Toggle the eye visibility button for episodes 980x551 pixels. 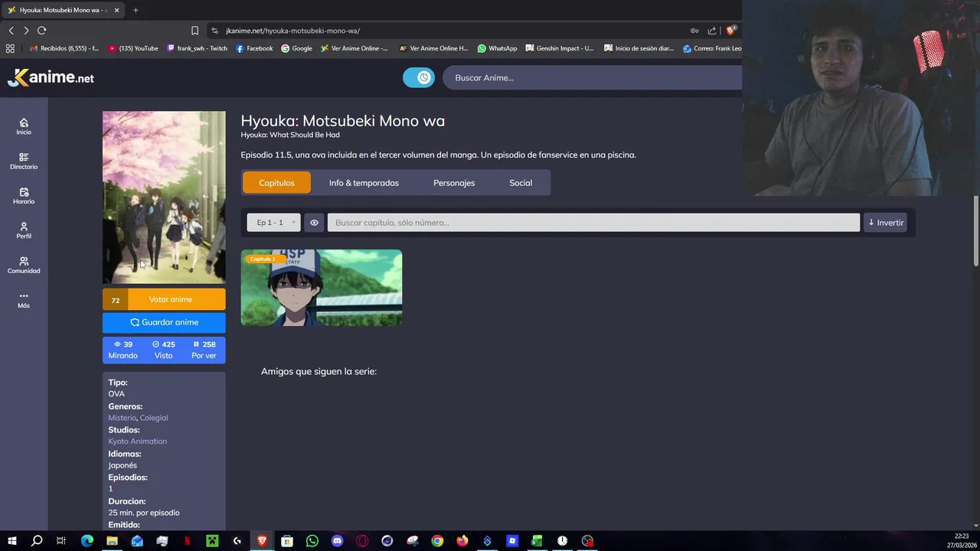click(x=314, y=223)
